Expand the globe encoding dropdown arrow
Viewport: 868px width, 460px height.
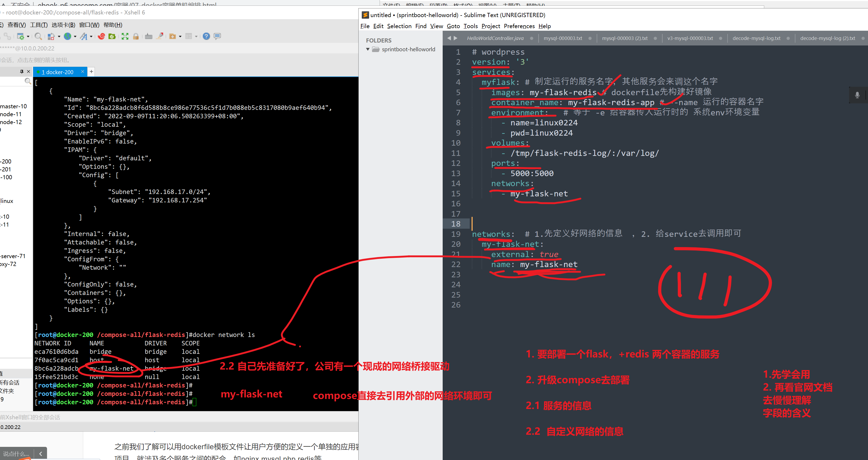click(x=75, y=37)
